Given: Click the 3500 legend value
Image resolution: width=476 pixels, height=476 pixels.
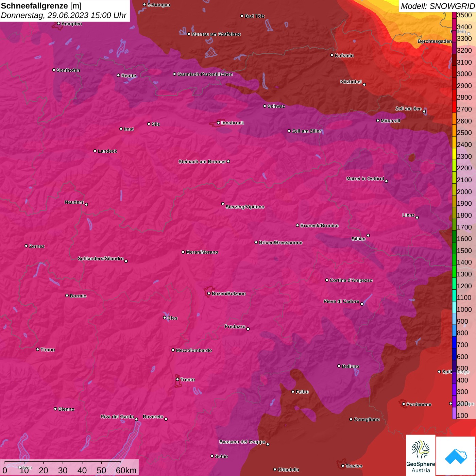Looking at the screenshot, I should tap(464, 15).
